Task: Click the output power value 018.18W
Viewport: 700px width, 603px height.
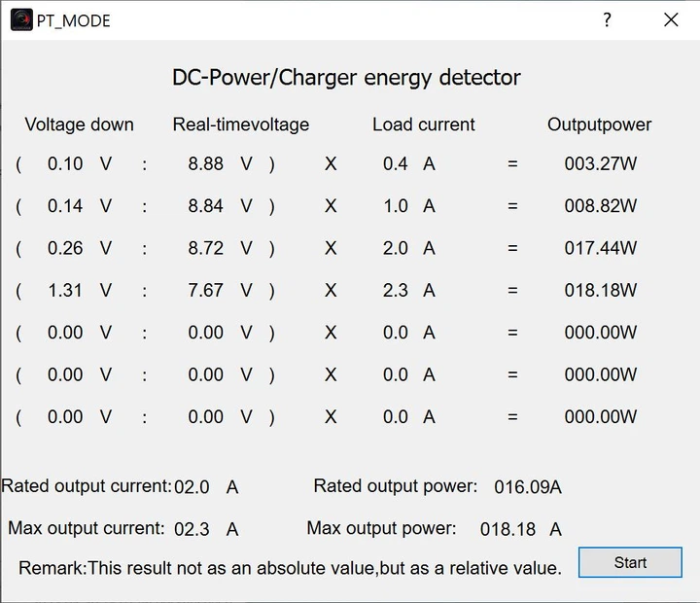Action: 601,291
